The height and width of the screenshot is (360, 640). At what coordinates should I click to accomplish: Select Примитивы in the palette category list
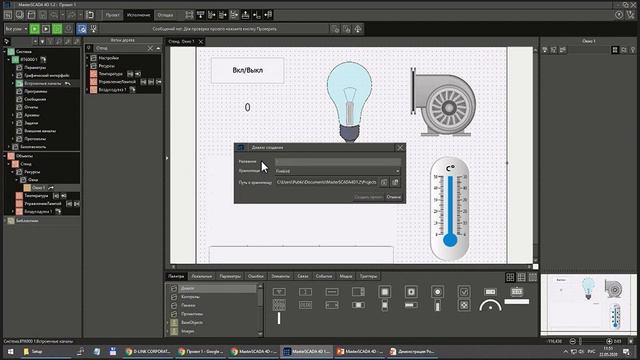192,314
